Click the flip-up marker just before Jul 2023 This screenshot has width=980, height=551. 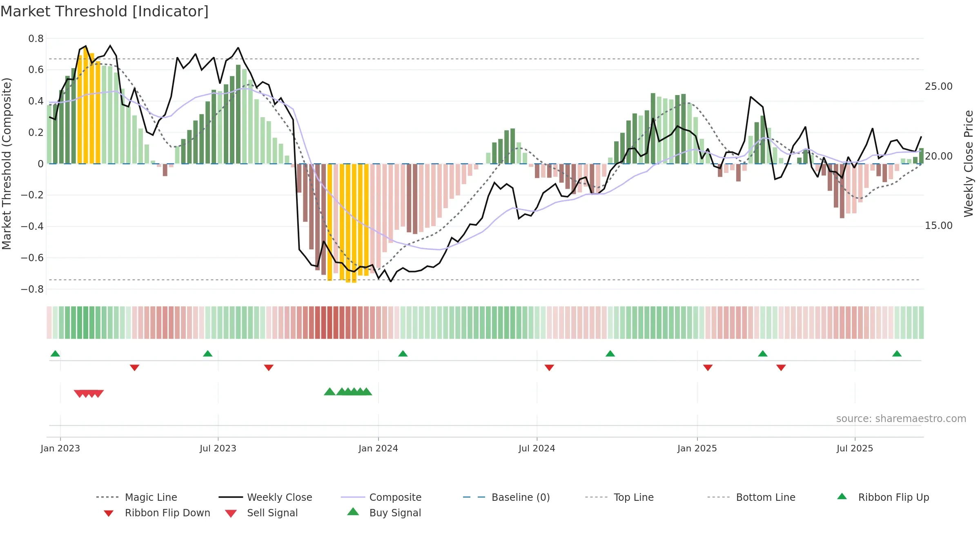pos(207,353)
